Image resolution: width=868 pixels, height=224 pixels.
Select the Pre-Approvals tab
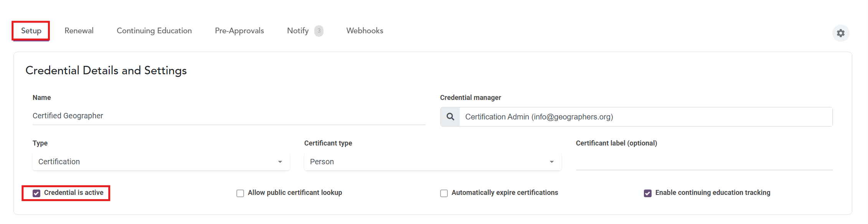pos(239,31)
